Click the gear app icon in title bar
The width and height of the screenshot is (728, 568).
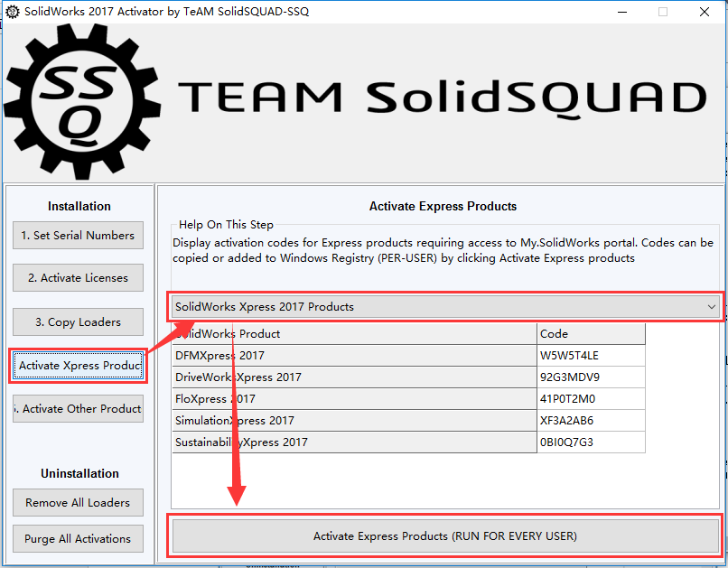click(x=12, y=12)
